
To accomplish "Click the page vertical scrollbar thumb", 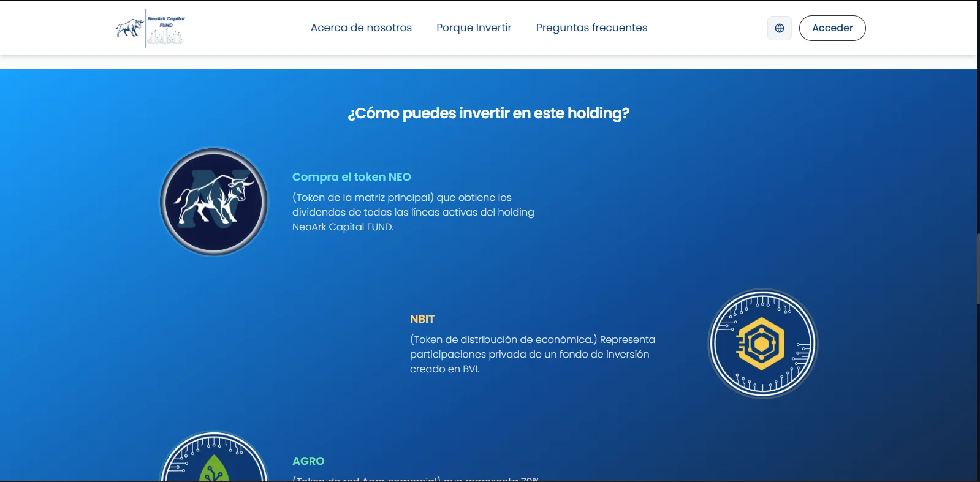I will click(x=978, y=268).
